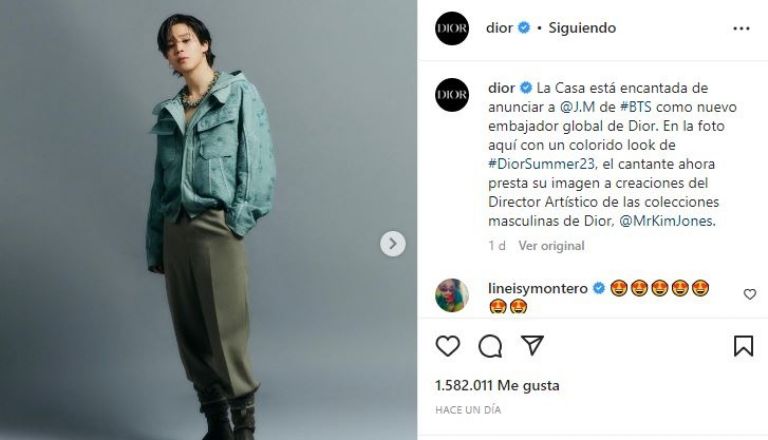Save the post with the bookmark icon
Viewport: 768px width, 440px height.
[x=743, y=346]
